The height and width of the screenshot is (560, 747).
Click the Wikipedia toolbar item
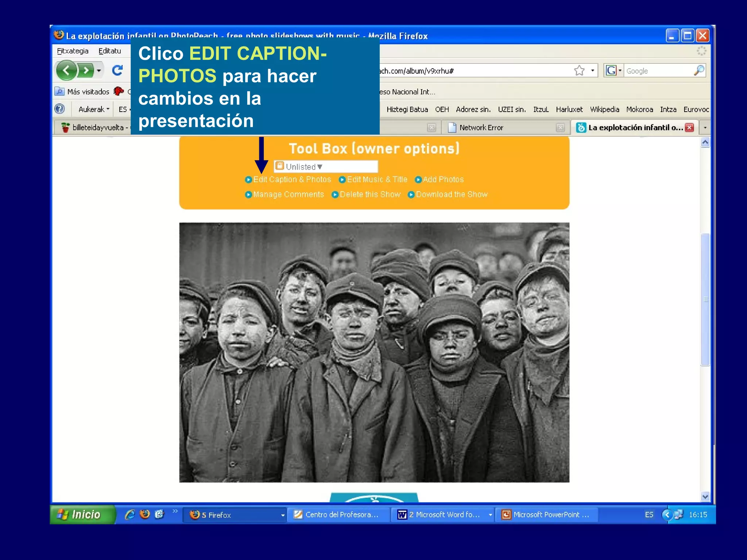click(x=604, y=109)
